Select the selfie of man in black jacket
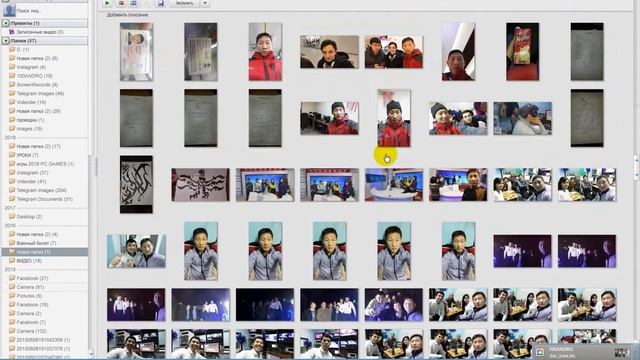640x360 pixels. coord(329,52)
